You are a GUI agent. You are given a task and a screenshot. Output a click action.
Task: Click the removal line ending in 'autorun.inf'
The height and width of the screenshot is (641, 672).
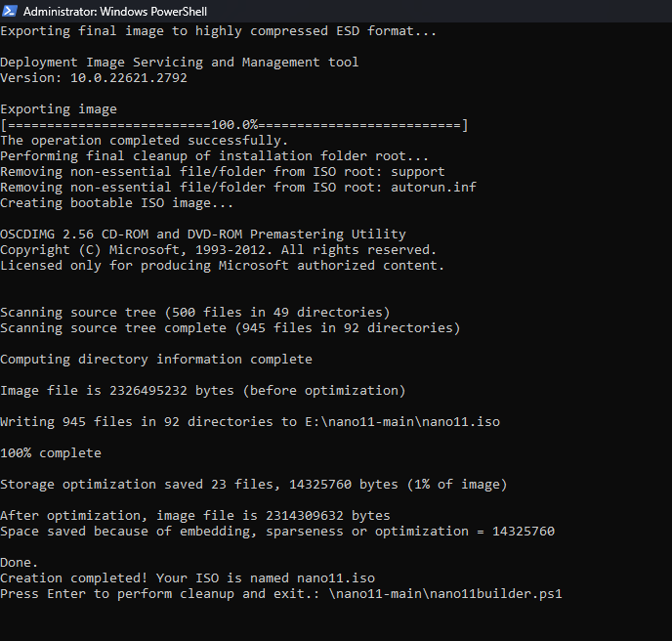[238, 188]
